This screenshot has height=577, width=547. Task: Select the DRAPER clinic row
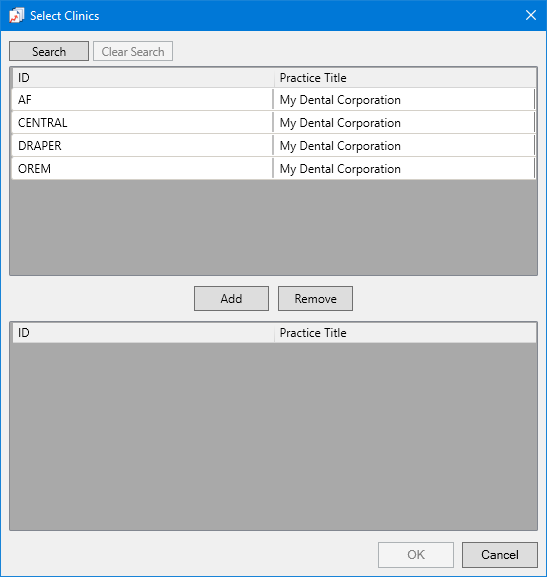click(274, 146)
